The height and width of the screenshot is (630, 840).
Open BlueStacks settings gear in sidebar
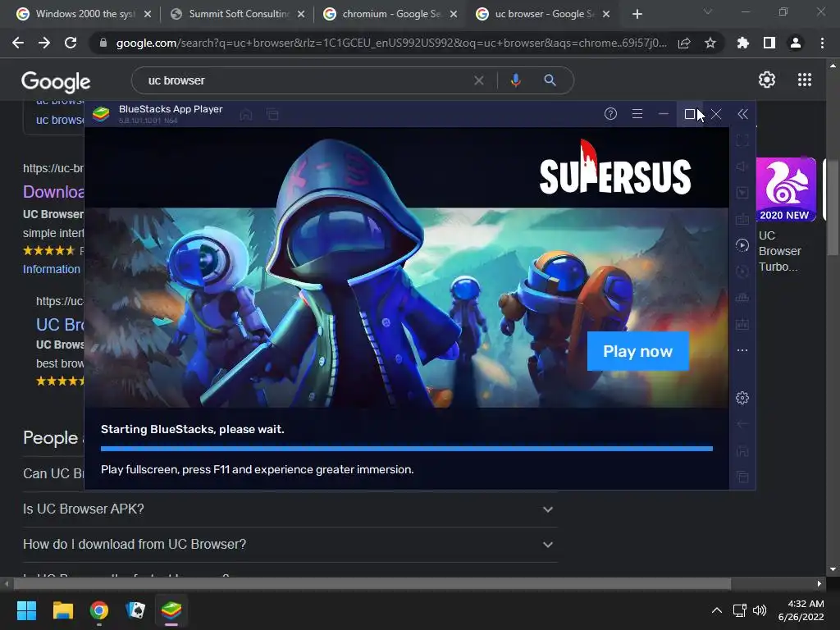742,398
